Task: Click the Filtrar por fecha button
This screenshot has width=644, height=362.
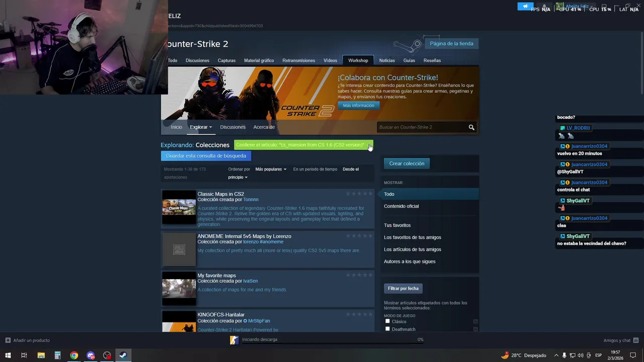Action: [x=403, y=289]
